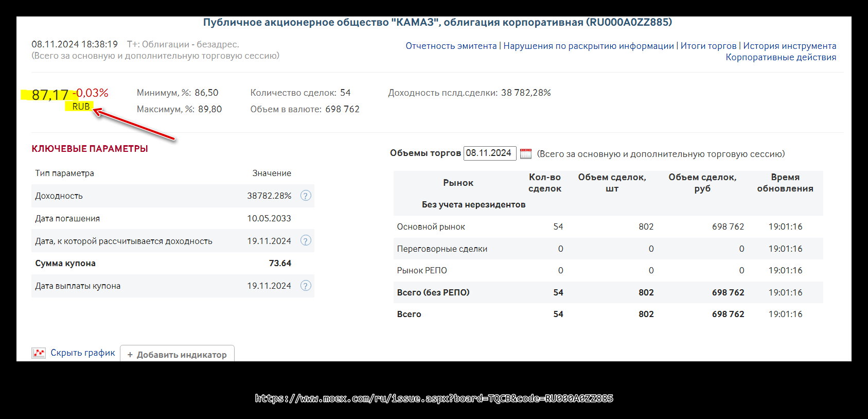868x419 pixels.
Task: Select the Максимум value 89,80
Action: coord(210,109)
